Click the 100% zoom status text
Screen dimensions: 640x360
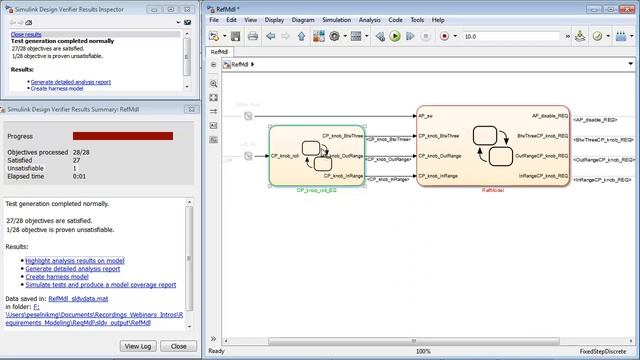423,351
